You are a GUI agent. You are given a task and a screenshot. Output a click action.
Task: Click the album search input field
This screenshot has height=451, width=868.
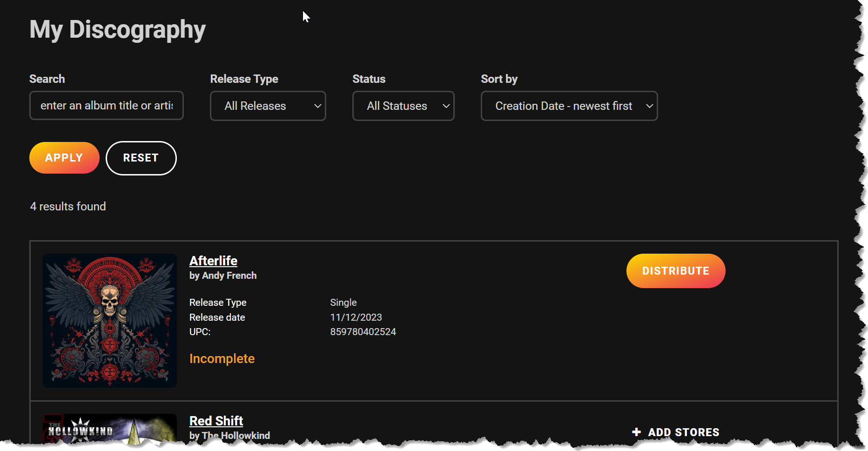click(x=107, y=106)
